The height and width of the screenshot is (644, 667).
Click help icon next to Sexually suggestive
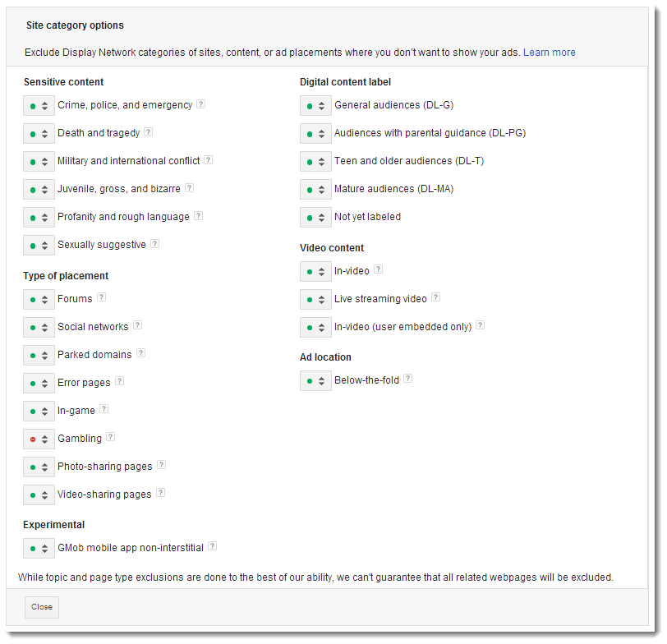[154, 244]
